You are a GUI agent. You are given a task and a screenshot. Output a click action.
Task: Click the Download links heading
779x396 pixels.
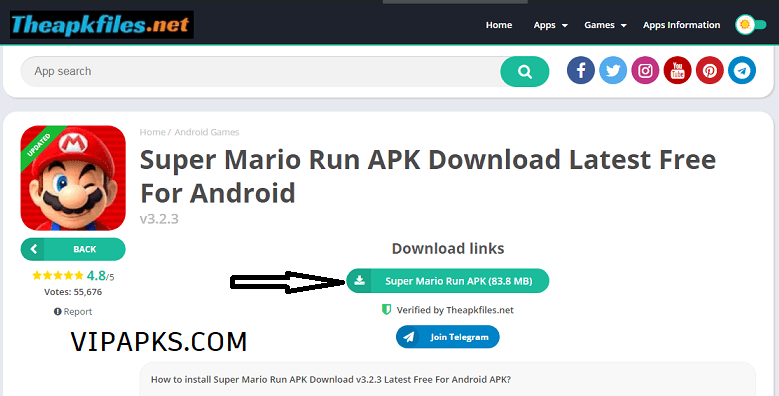pyautogui.click(x=448, y=248)
